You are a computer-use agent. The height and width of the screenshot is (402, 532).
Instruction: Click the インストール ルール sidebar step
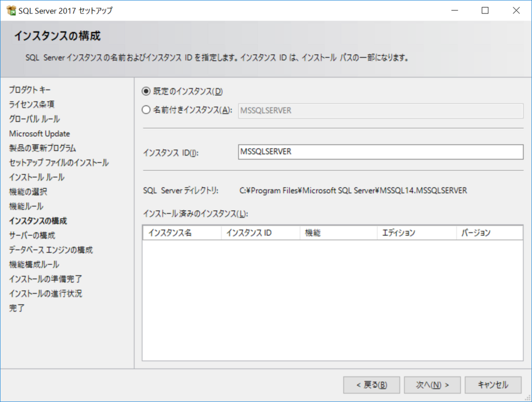pos(37,177)
